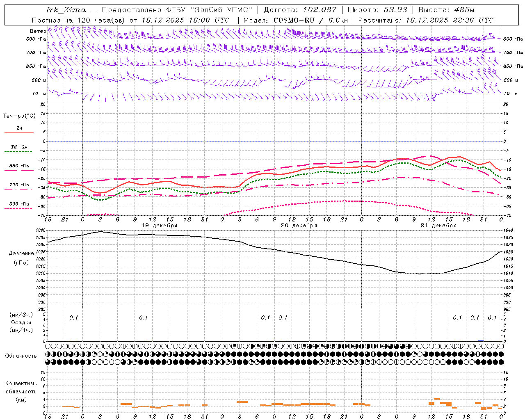Image resolution: width=525 pixels, height=420 pixels.
Task: Select the provider text ФГБУ "ЗапСиб УГМС"
Action: click(x=209, y=10)
